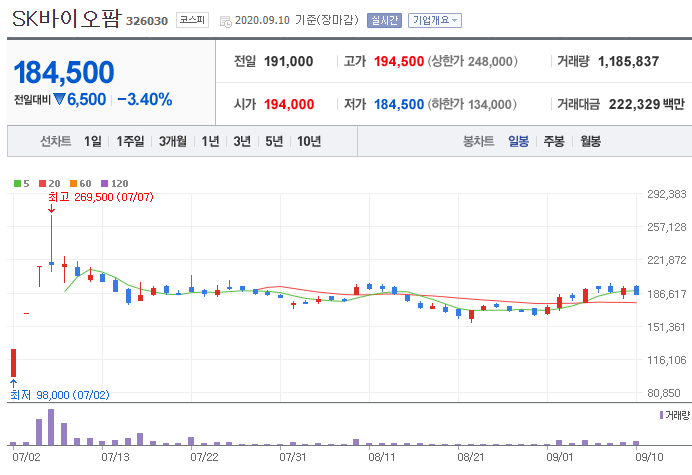Image resolution: width=692 pixels, height=475 pixels.
Task: Open the 기업개요 dropdown
Action: point(435,20)
